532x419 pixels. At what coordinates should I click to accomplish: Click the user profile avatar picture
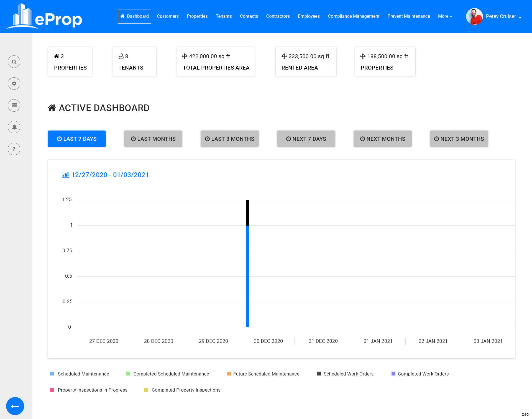click(474, 16)
